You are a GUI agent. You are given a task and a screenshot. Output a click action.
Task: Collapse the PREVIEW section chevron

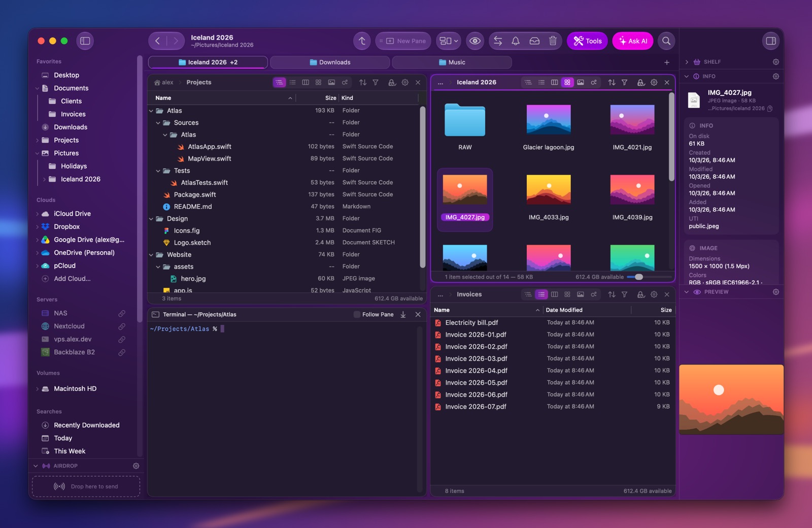pos(687,292)
